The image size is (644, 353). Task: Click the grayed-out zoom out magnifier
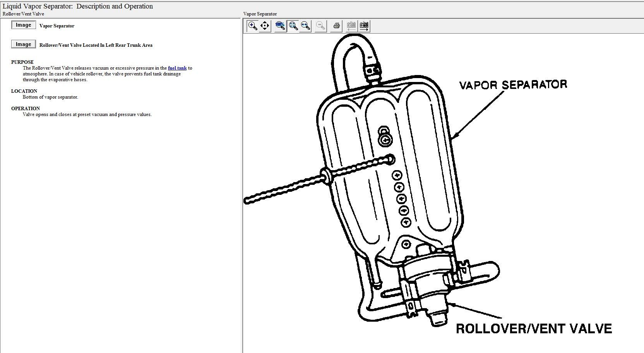pos(320,26)
